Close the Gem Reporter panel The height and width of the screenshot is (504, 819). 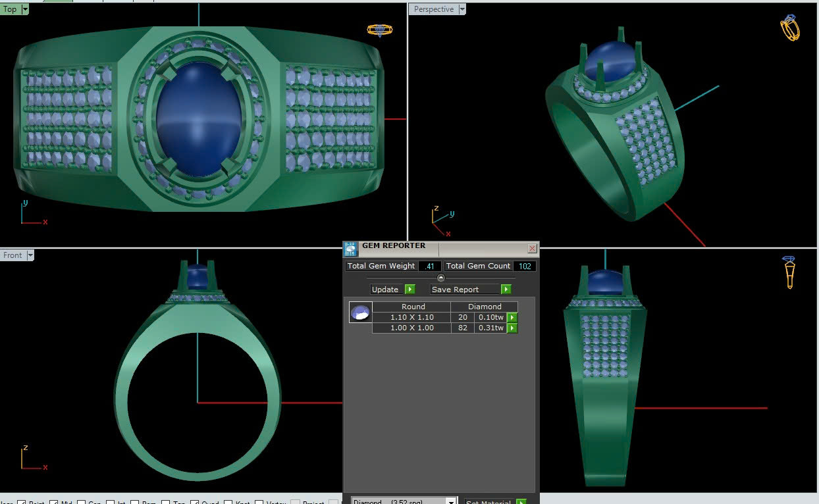point(532,249)
